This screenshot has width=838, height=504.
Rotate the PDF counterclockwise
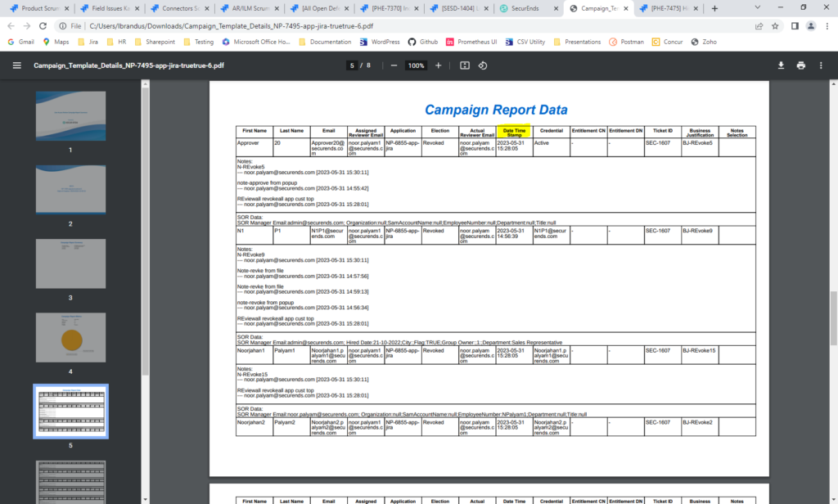483,65
